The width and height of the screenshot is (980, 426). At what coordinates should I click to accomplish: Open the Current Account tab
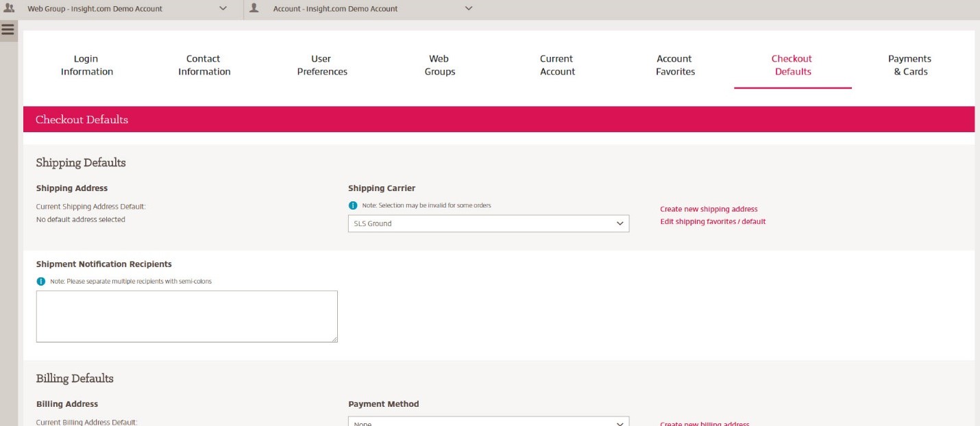pos(557,65)
